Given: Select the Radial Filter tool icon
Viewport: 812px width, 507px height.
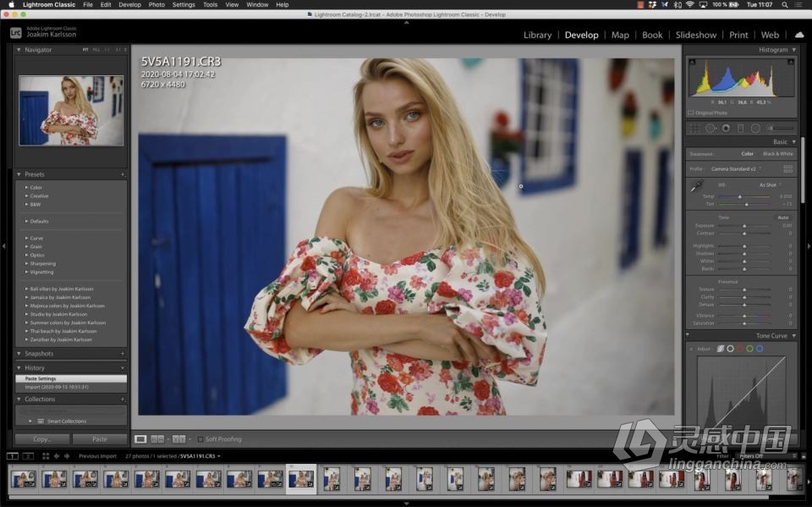Looking at the screenshot, I should point(755,128).
